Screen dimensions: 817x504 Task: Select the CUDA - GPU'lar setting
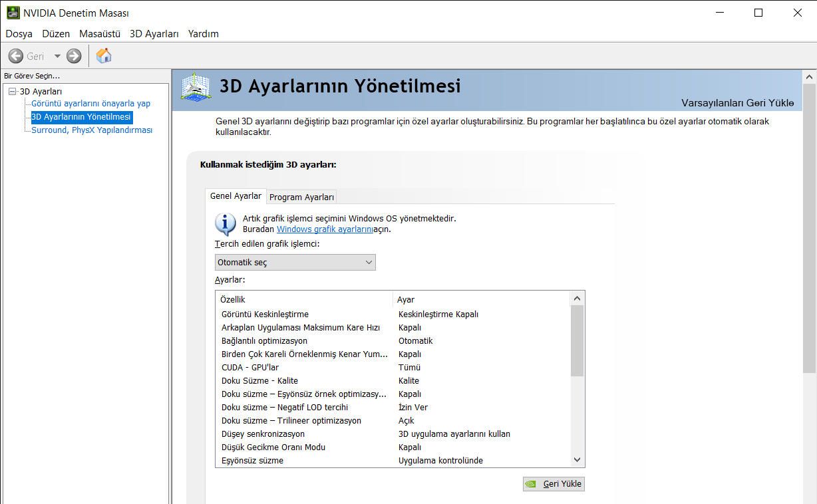pos(393,367)
